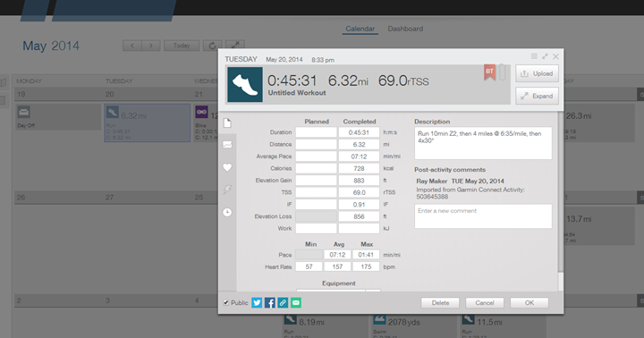The image size is (644, 338).
Task: Share workout on Facebook
Action: click(x=270, y=303)
